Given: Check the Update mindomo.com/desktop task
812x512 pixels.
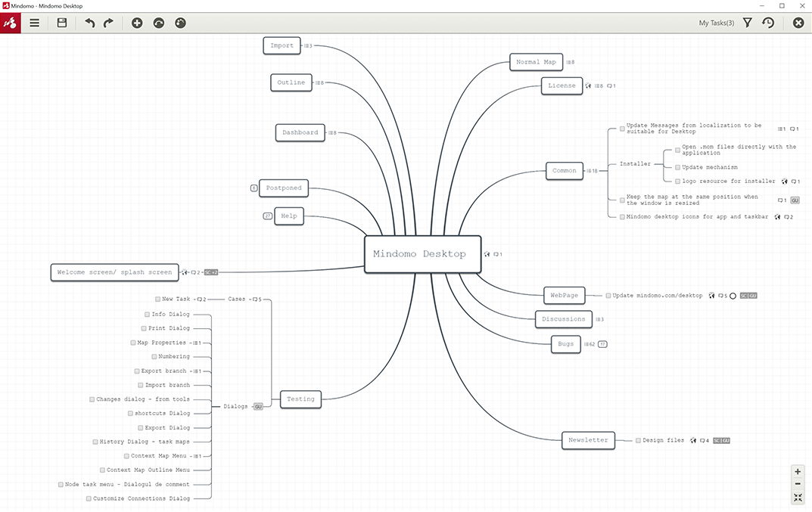Looking at the screenshot, I should pyautogui.click(x=608, y=296).
